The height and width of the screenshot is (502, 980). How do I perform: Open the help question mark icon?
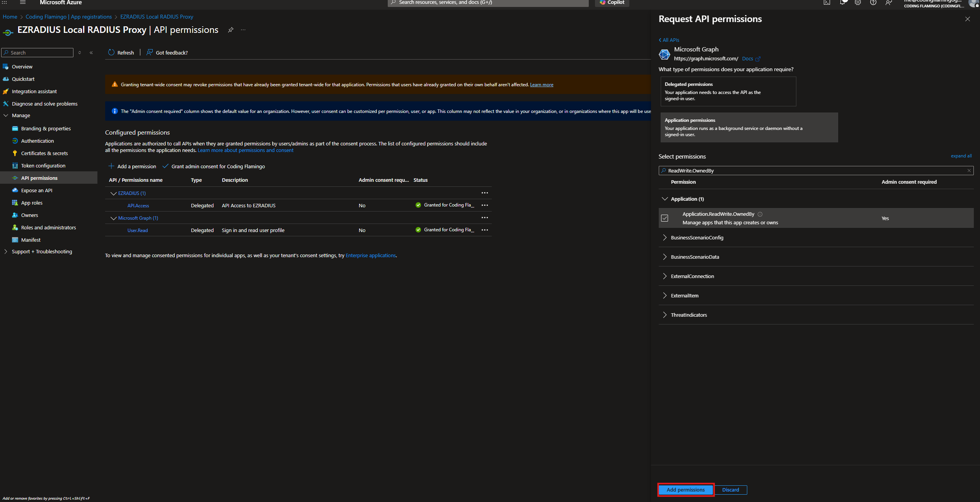click(873, 2)
